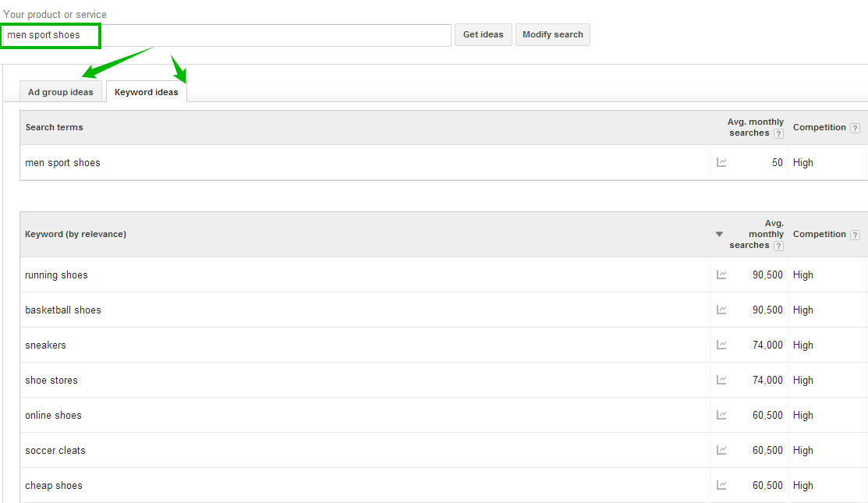The height and width of the screenshot is (503, 868).
Task: Toggle sort arrow on Avg. monthly searches column
Action: pyautogui.click(x=719, y=234)
